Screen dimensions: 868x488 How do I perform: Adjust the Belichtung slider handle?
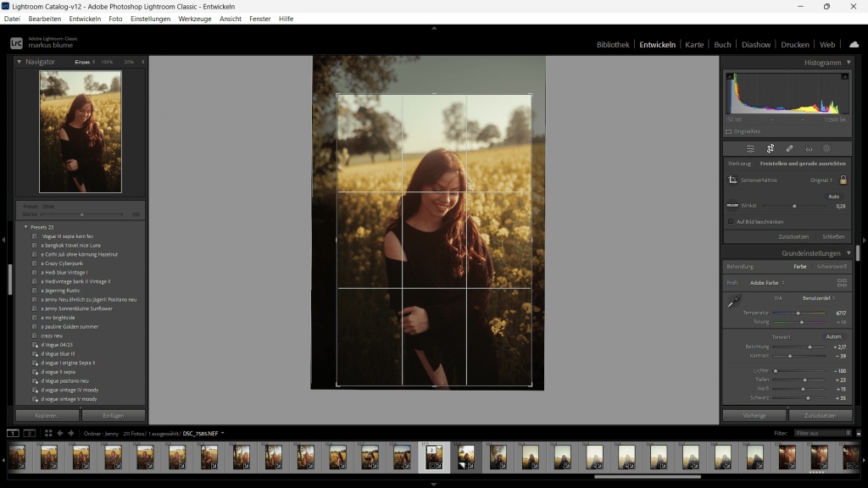click(810, 347)
